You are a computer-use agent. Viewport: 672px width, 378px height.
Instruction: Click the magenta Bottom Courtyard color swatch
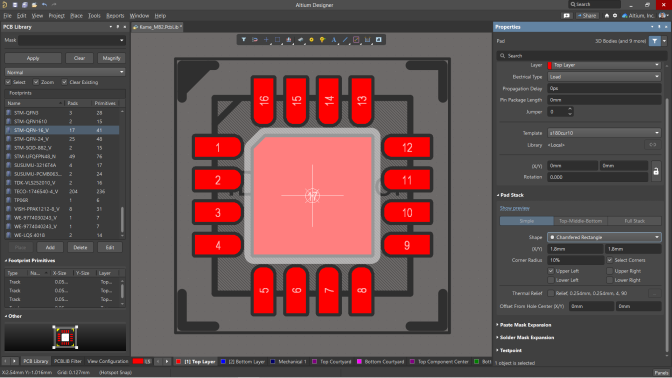(x=359, y=362)
